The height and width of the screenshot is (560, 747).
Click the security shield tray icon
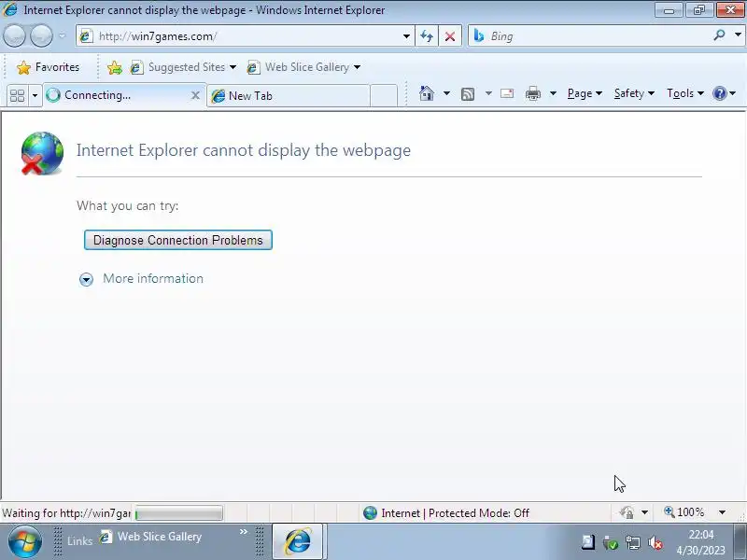point(611,542)
